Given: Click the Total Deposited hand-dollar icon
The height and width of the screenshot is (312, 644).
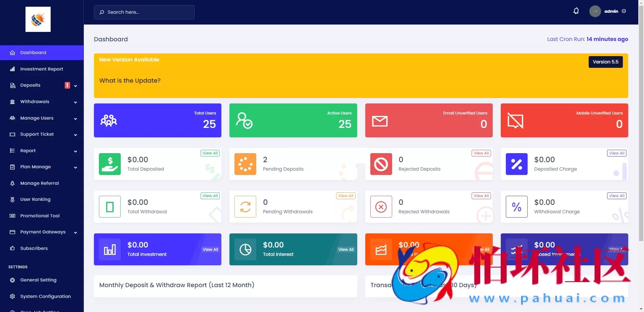Looking at the screenshot, I should click(110, 164).
